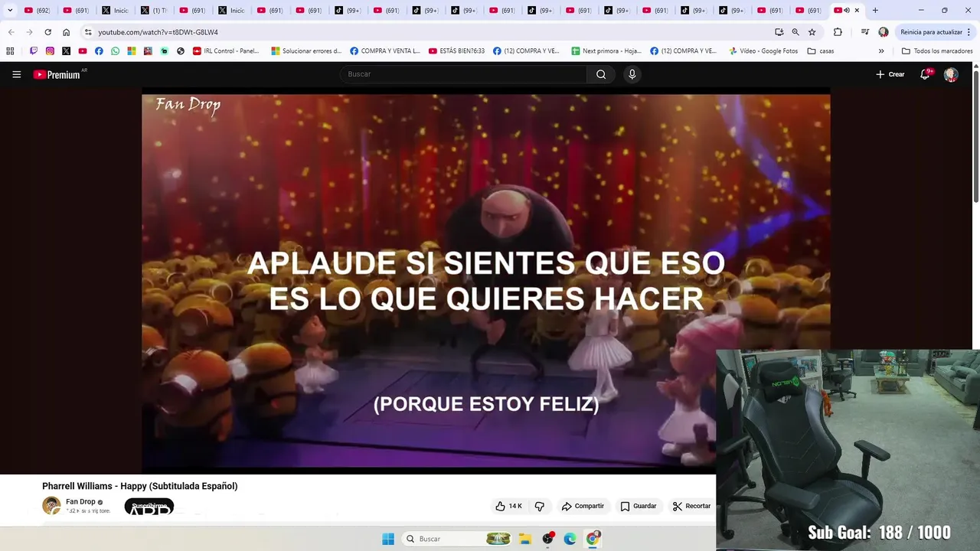The height and width of the screenshot is (551, 980).
Task: Click the page vertical scrollbar
Action: 975,138
